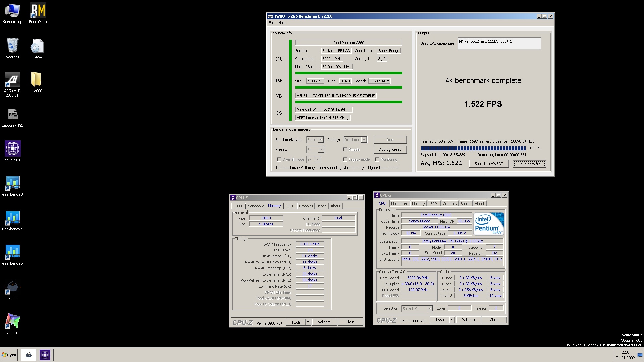Open Selection Socket #1 dropdown

tap(430, 309)
